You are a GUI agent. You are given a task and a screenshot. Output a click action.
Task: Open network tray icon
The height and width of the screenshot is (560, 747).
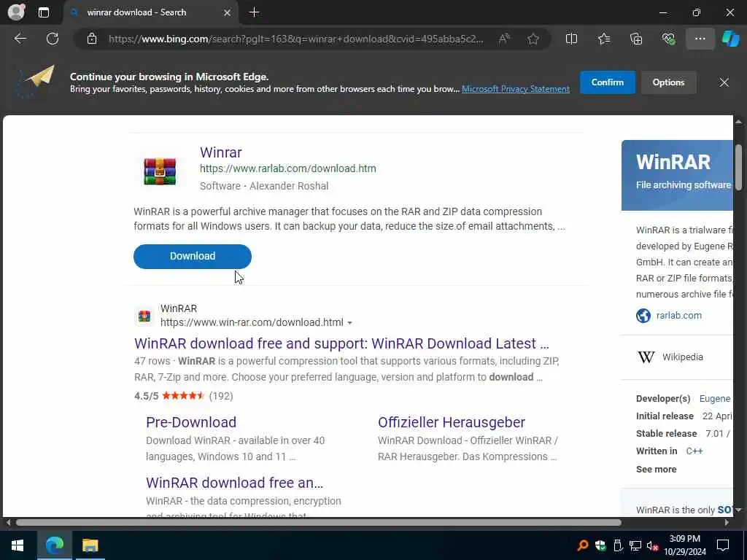[635, 545]
